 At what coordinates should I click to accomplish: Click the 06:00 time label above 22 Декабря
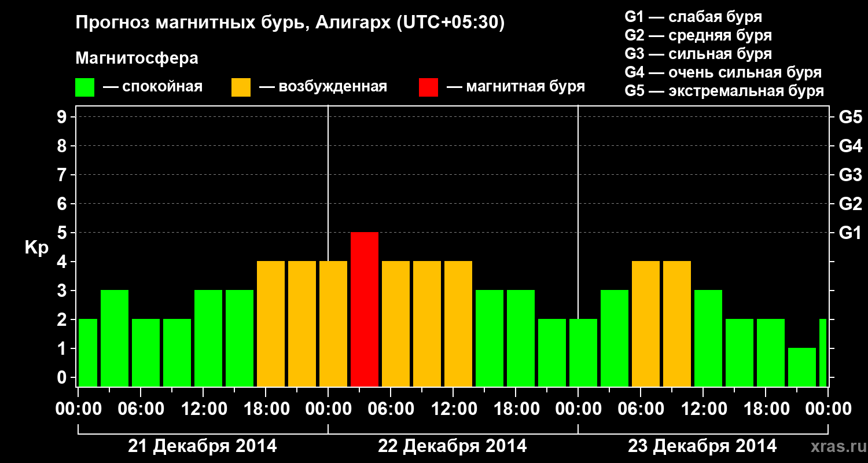(x=390, y=409)
